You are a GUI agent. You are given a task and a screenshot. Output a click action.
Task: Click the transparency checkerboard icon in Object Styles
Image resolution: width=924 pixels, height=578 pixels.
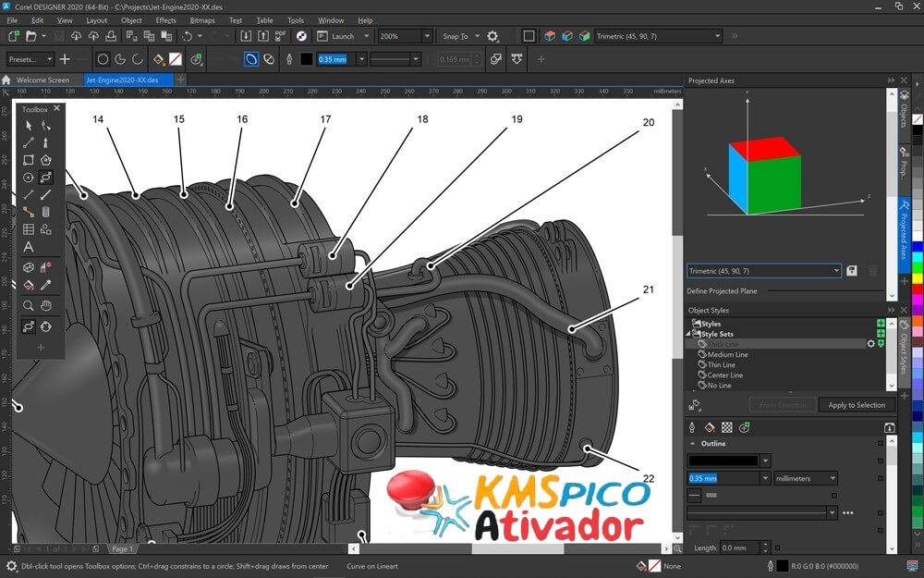tap(727, 427)
